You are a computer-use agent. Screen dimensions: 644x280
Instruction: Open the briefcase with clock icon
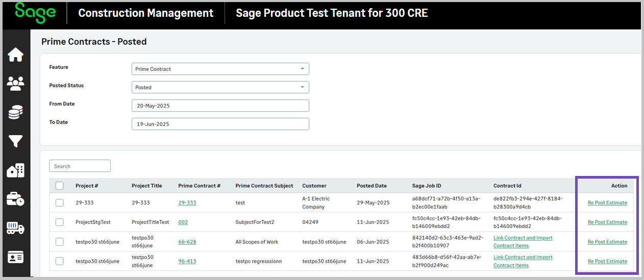(x=15, y=199)
